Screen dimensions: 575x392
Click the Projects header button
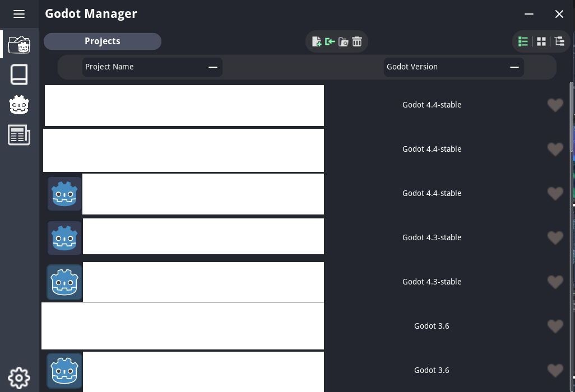[103, 41]
